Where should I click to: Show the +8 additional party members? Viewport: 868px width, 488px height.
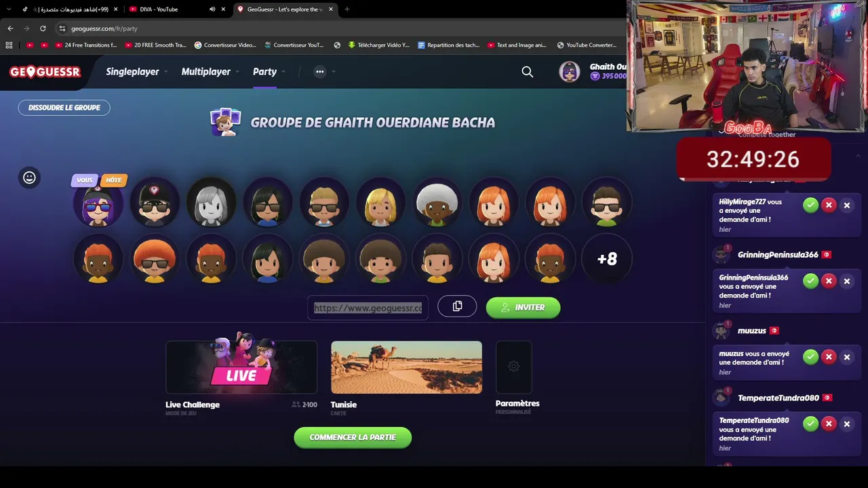pyautogui.click(x=607, y=259)
